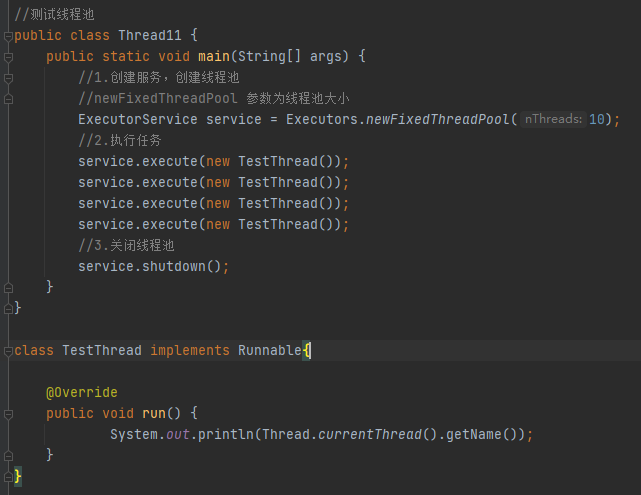Place cursor on the @Override annotation
Screen dimensions: 641x495
click(81, 392)
